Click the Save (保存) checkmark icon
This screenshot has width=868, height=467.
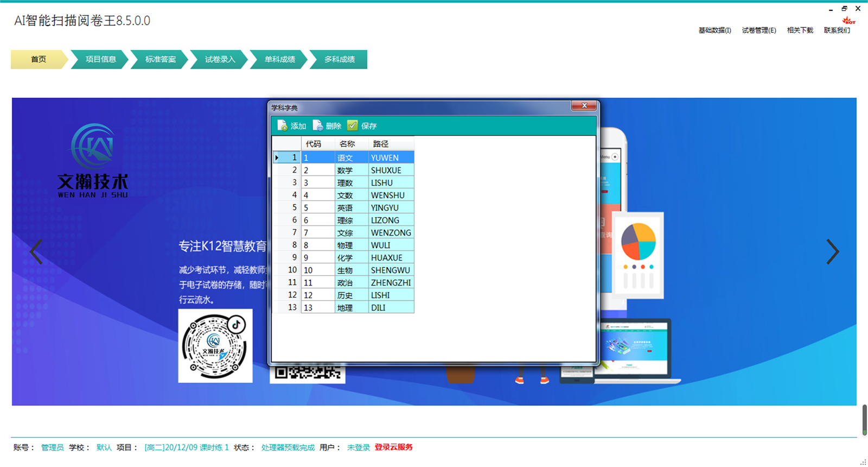tap(353, 125)
